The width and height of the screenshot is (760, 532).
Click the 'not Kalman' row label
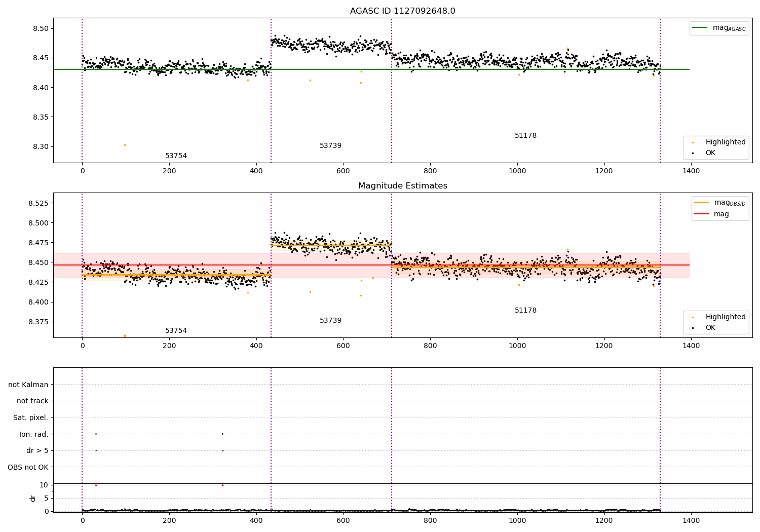[x=28, y=385]
